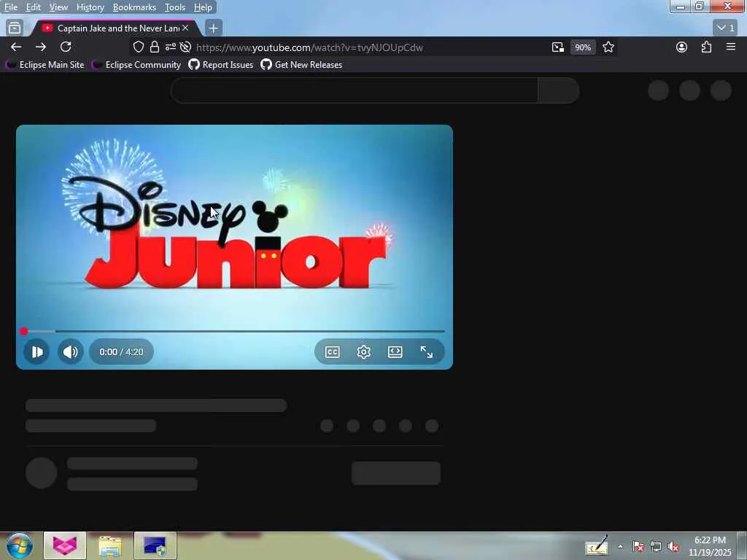Seek along the video progress bar
Image resolution: width=747 pixels, height=560 pixels.
[234, 331]
